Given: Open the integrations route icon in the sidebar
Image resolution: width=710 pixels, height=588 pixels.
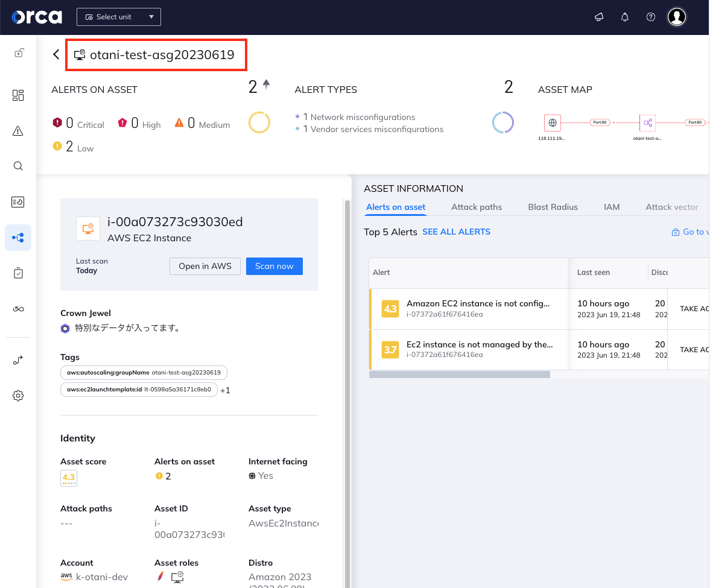Looking at the screenshot, I should (17, 360).
